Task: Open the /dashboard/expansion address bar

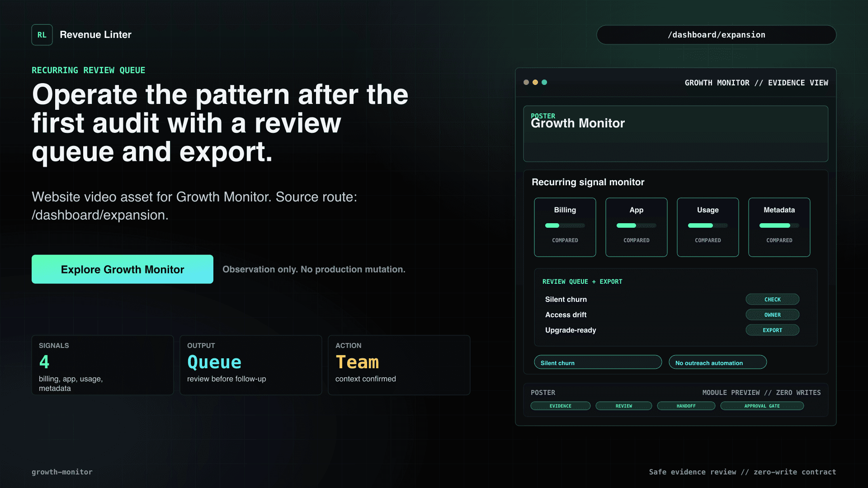Action: click(x=717, y=35)
